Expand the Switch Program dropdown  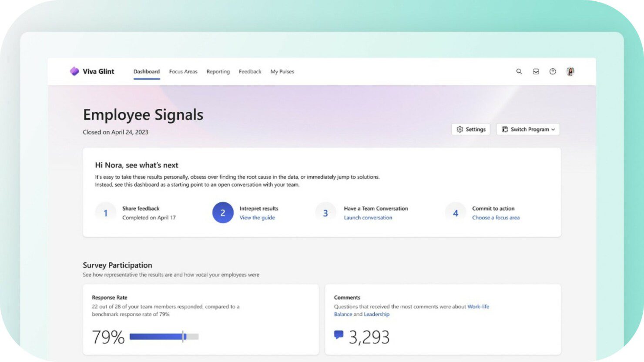pos(528,129)
